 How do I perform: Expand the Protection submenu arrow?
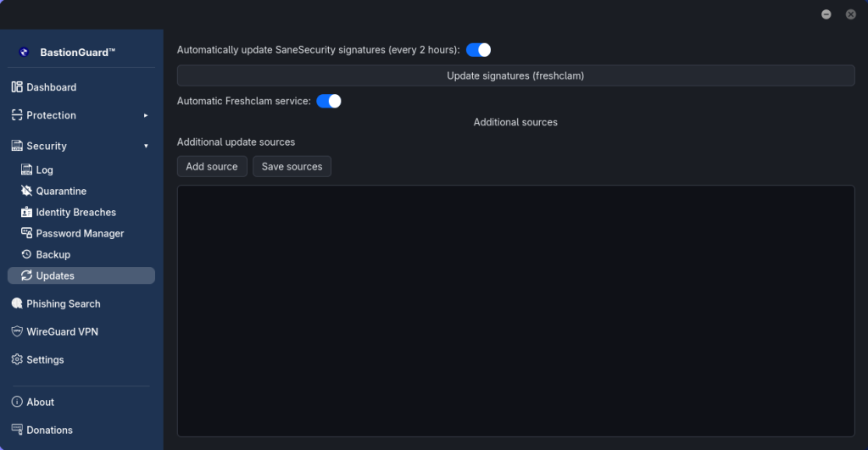[146, 115]
